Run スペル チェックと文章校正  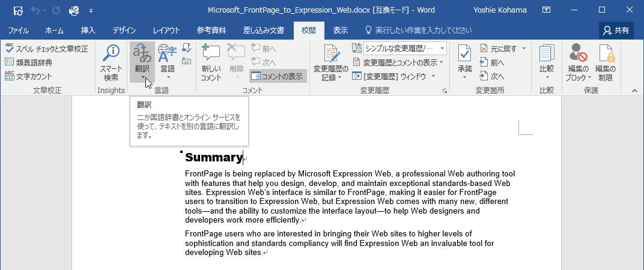[46, 49]
